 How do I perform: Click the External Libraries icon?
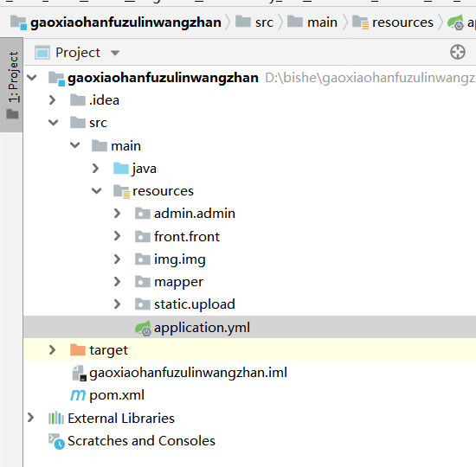point(56,419)
